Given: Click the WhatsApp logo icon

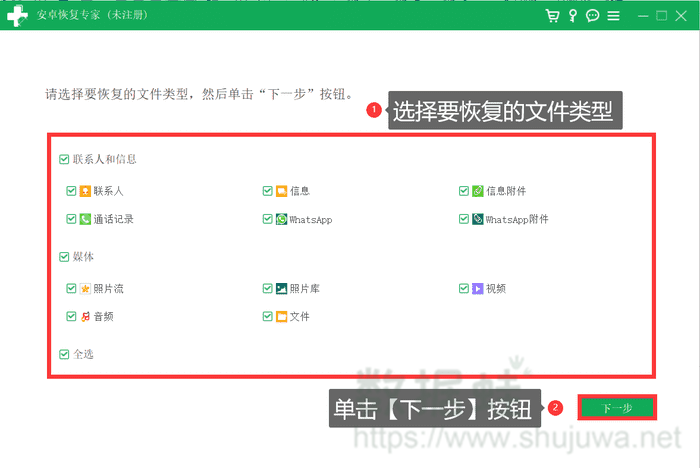Looking at the screenshot, I should click(x=282, y=219).
